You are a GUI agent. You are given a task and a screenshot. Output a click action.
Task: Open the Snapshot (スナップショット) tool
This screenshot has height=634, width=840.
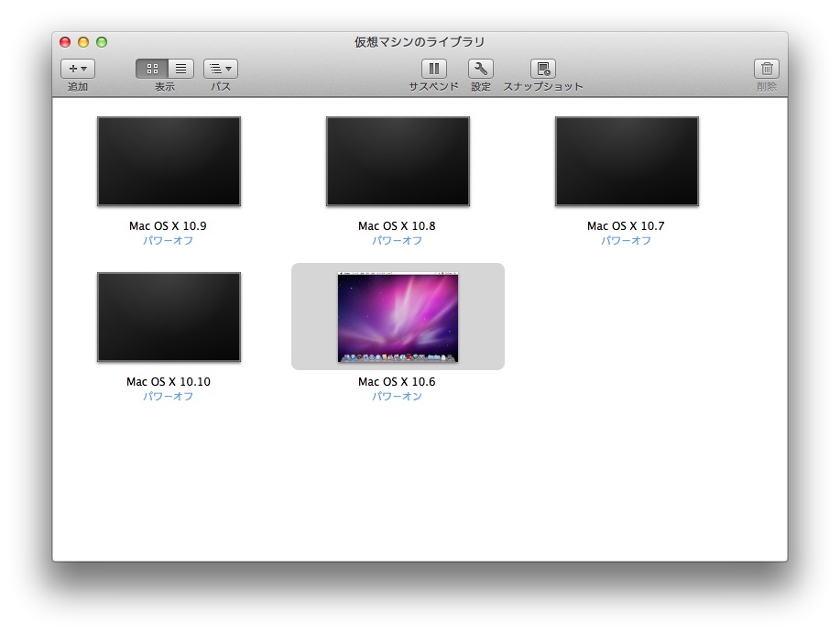tap(542, 69)
